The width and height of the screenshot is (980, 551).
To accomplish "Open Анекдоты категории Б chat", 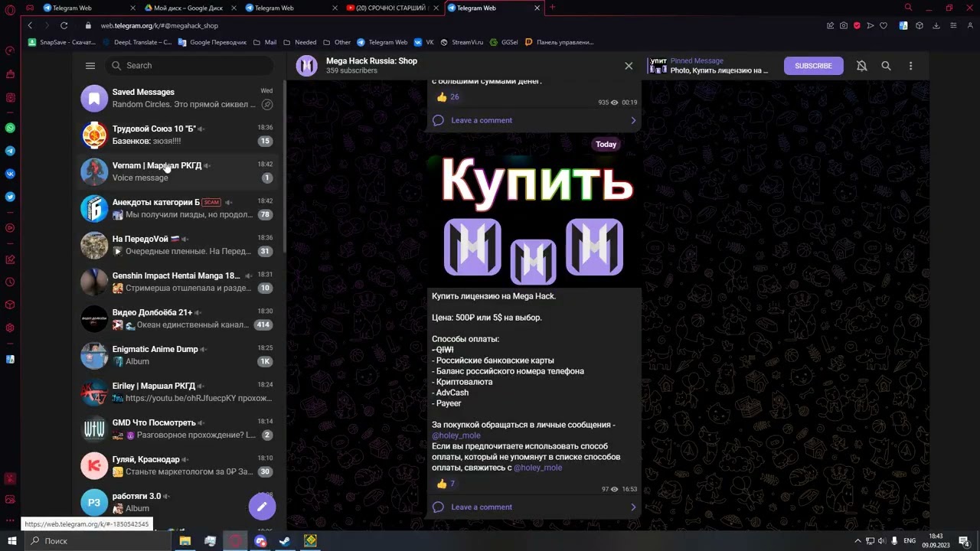I will pyautogui.click(x=178, y=208).
